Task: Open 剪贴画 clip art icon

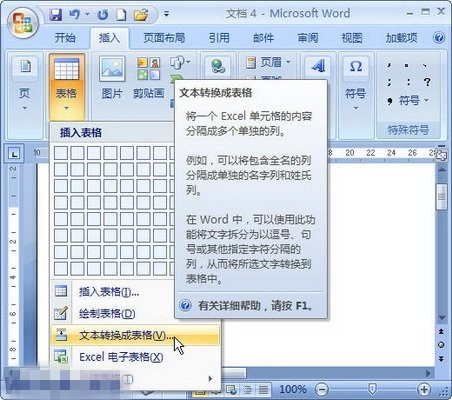Action: pos(149,78)
